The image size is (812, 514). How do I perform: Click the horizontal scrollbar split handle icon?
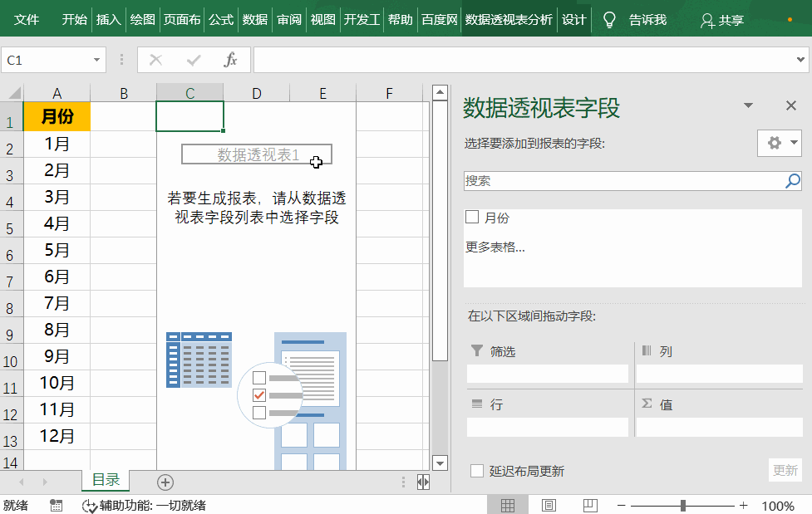[x=423, y=482]
